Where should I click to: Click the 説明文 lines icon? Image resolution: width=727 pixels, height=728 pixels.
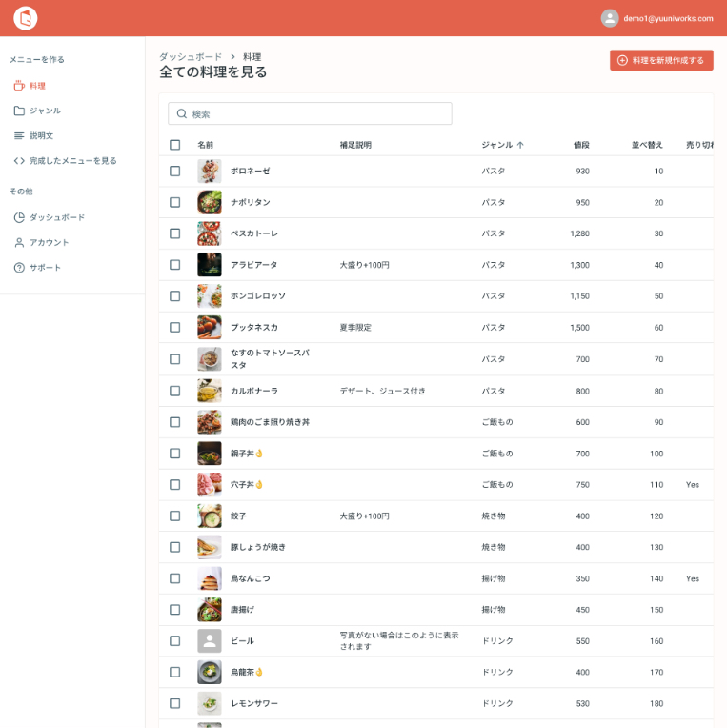coord(19,135)
